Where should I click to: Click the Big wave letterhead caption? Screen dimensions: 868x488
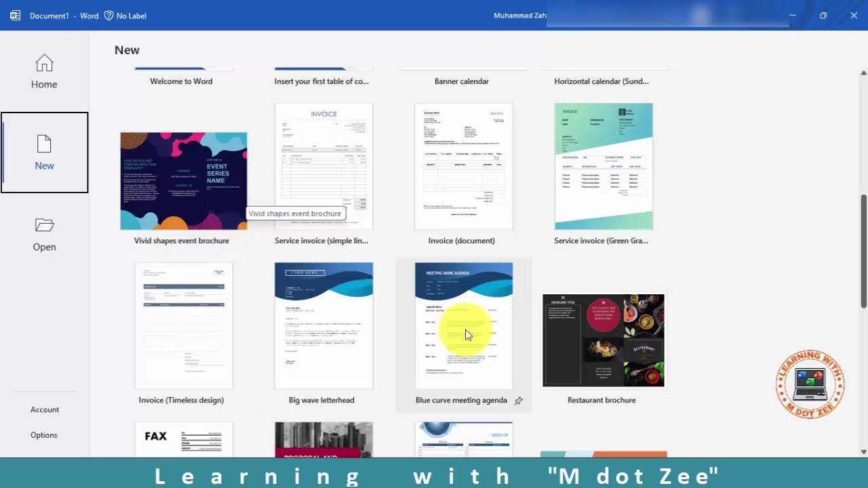[321, 400]
